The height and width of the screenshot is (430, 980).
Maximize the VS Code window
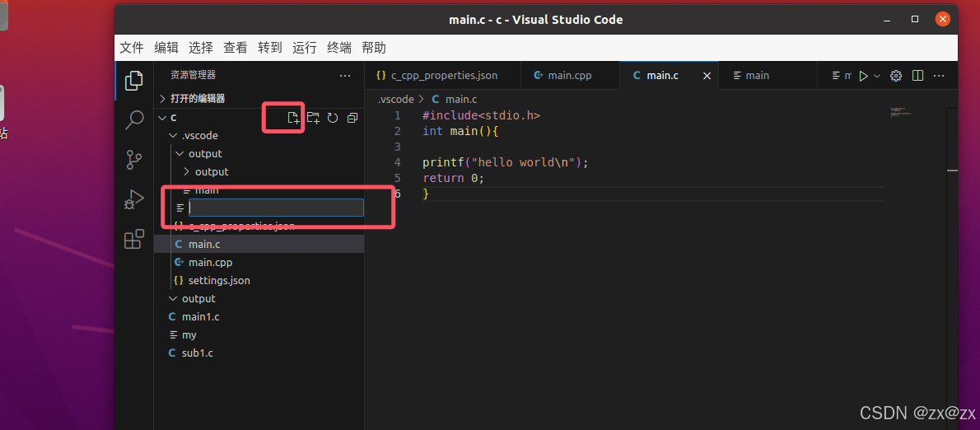[915, 20]
